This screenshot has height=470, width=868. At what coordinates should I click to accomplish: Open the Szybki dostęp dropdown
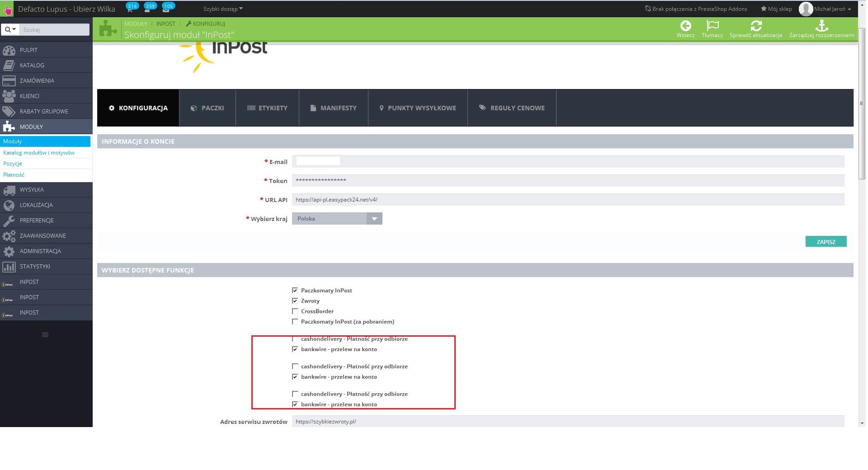pyautogui.click(x=223, y=9)
